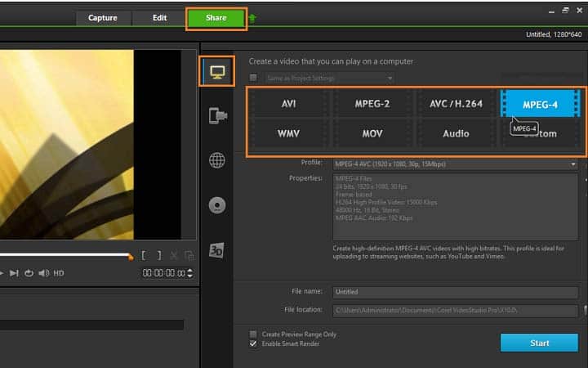
Task: Select the Device output category icon
Action: coord(218,115)
